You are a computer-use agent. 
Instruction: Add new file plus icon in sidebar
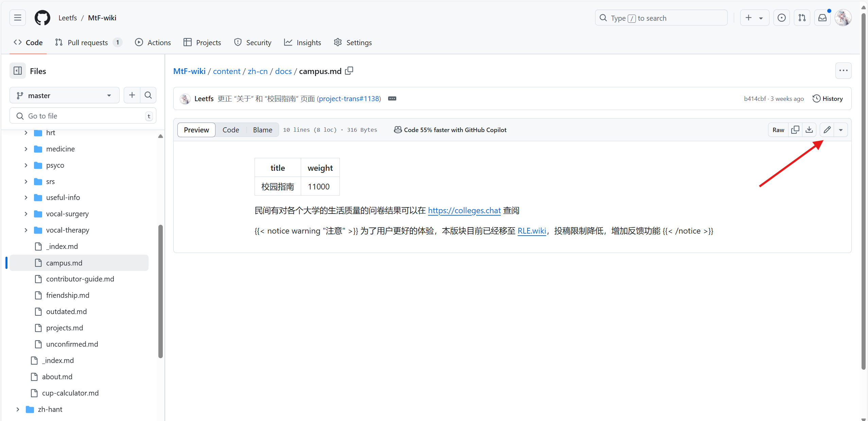click(x=132, y=95)
